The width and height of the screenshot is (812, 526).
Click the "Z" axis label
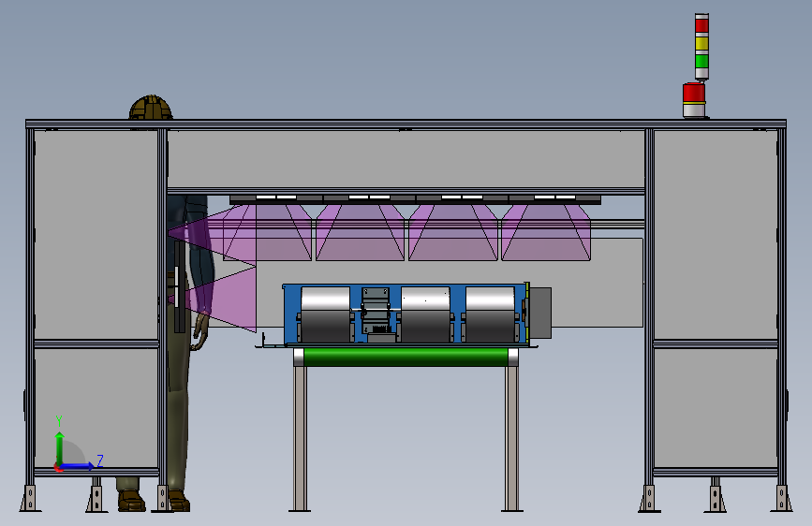click(x=100, y=460)
